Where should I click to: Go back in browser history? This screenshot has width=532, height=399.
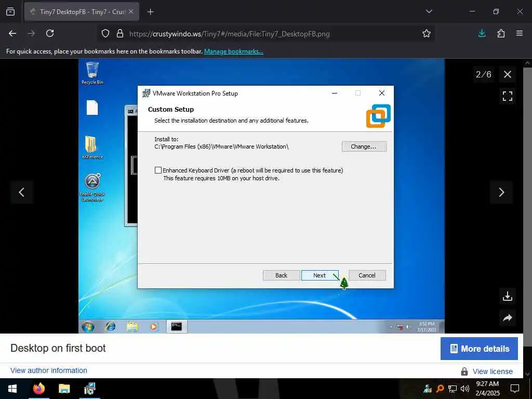point(12,33)
